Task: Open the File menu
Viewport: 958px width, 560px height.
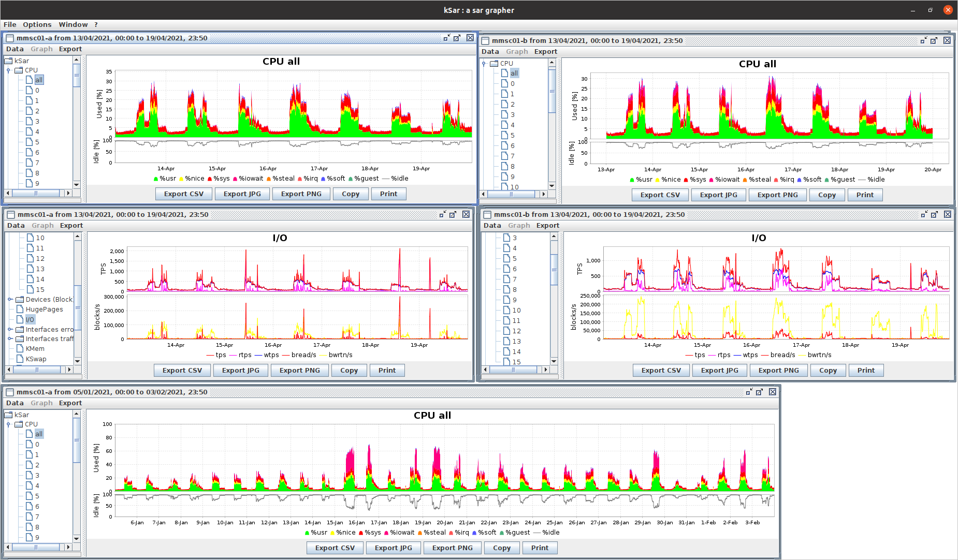Action: 10,24
